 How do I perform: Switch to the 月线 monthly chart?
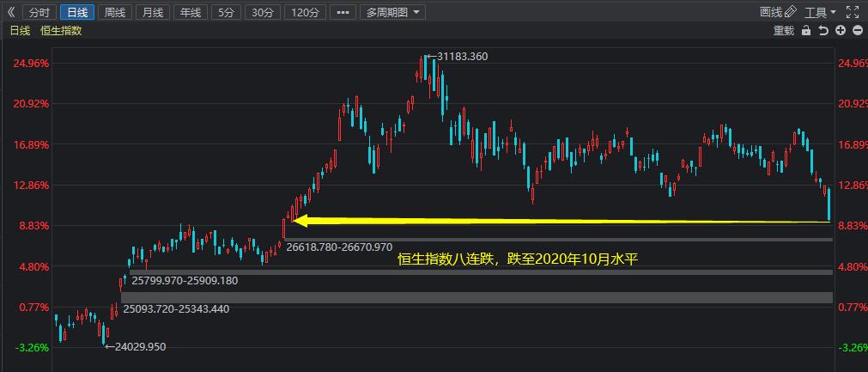point(152,12)
